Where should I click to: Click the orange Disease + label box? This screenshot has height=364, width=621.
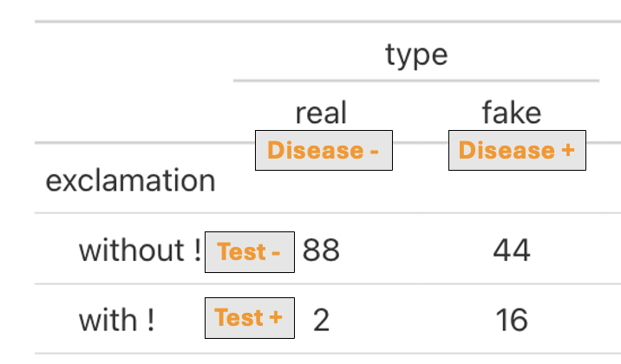coord(517,150)
